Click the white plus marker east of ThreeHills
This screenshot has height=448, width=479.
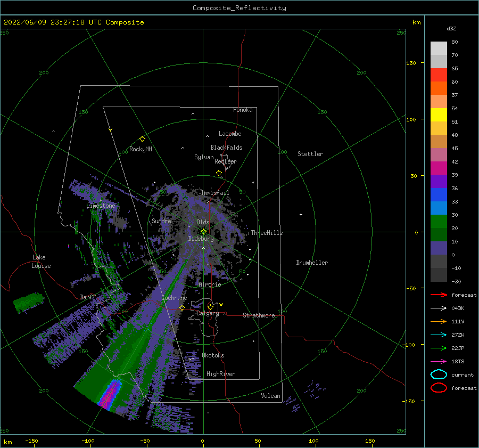(x=301, y=214)
